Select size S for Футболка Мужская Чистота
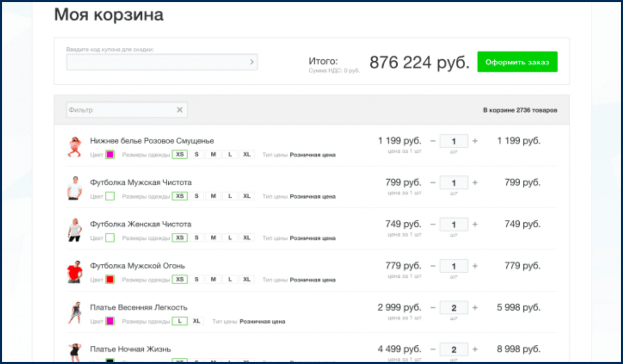Image resolution: width=623 pixels, height=364 pixels. 196,196
